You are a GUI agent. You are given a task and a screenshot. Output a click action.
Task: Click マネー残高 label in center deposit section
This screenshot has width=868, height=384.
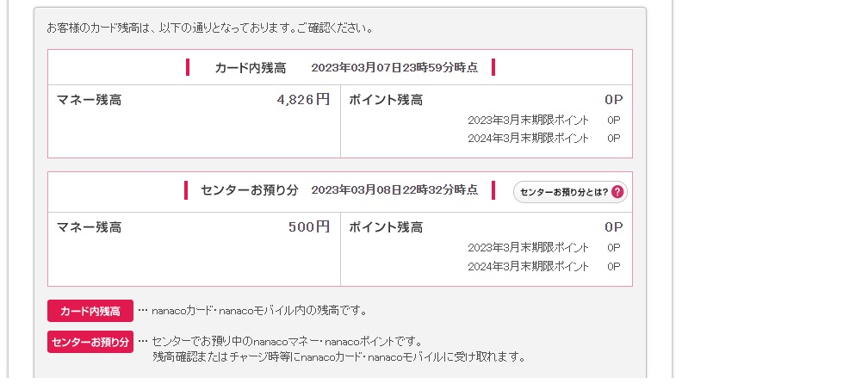pyautogui.click(x=90, y=227)
